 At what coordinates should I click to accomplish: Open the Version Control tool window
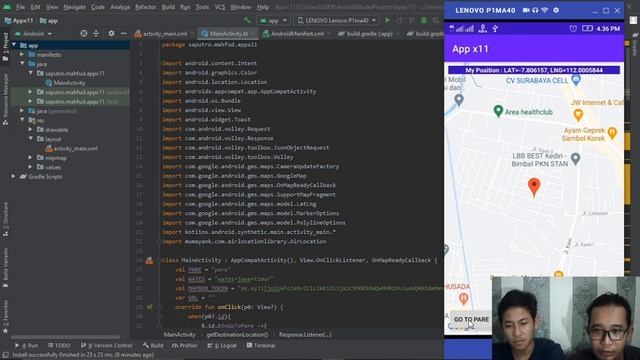point(106,345)
